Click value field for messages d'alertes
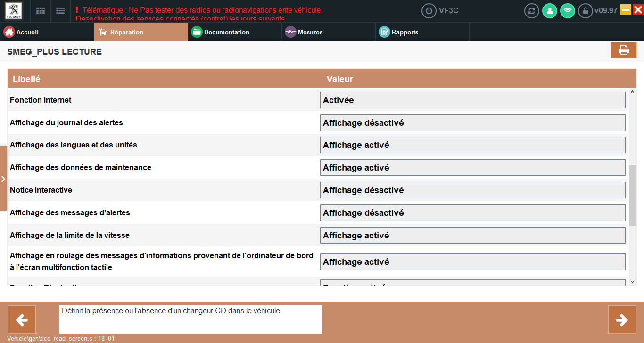The image size is (644, 343). (x=473, y=213)
